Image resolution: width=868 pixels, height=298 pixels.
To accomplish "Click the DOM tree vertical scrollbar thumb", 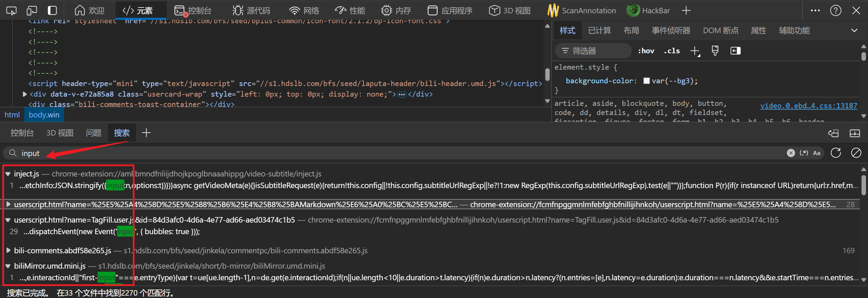I will (547, 74).
